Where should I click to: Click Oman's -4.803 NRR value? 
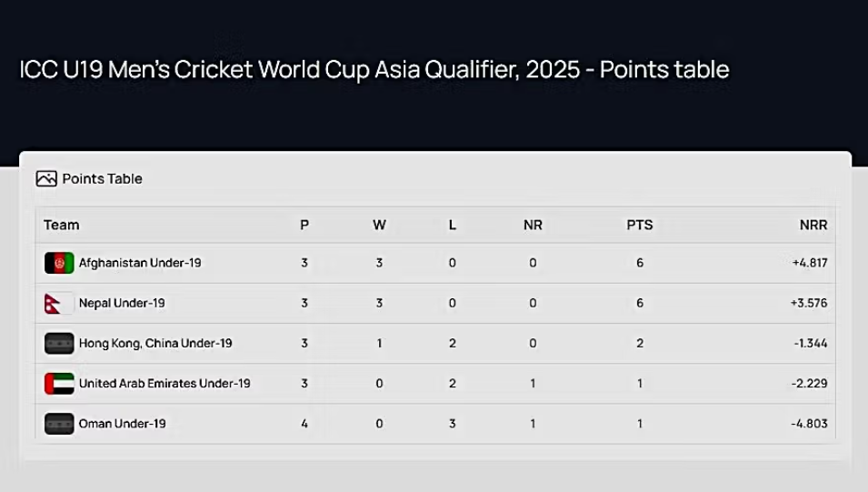point(809,423)
